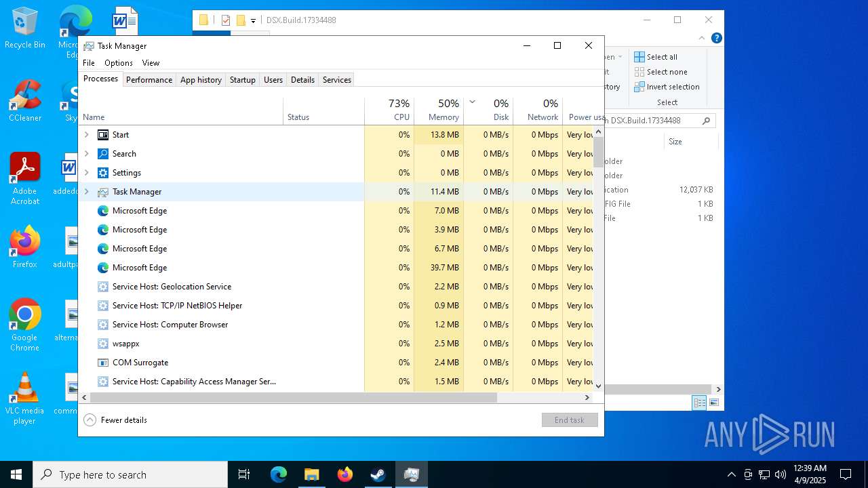This screenshot has width=868, height=488.
Task: Click the Search process icon
Action: click(103, 154)
